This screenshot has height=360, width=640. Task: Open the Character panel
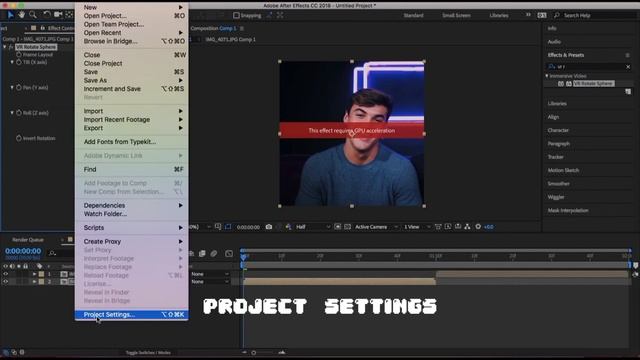(x=558, y=130)
